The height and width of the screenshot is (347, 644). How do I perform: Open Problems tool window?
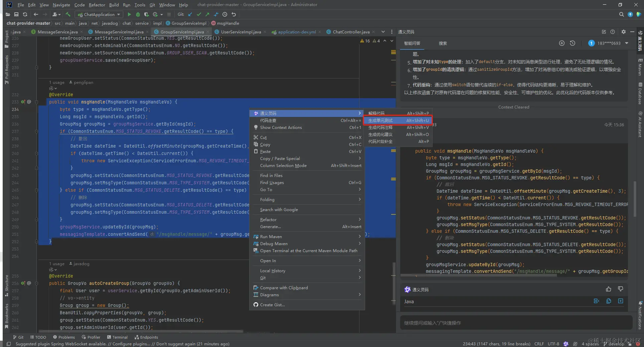[64, 337]
